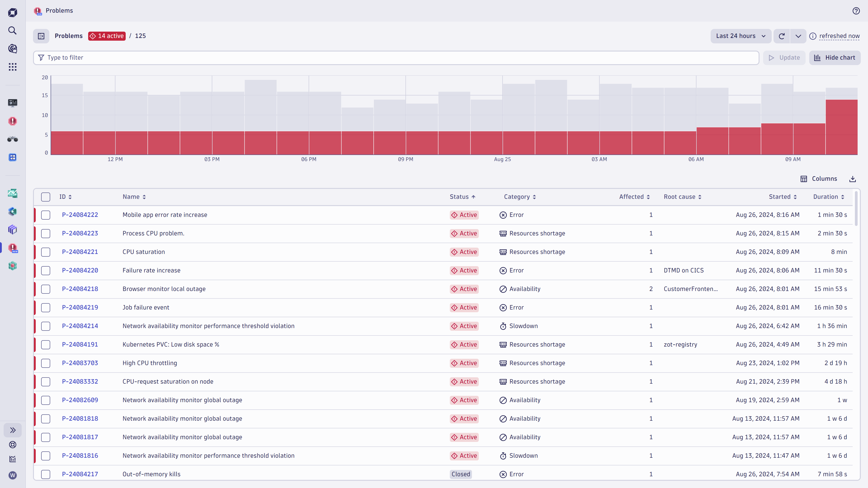The width and height of the screenshot is (868, 488).
Task: Open the Last 24 hours timeframe dropdown
Action: point(740,36)
